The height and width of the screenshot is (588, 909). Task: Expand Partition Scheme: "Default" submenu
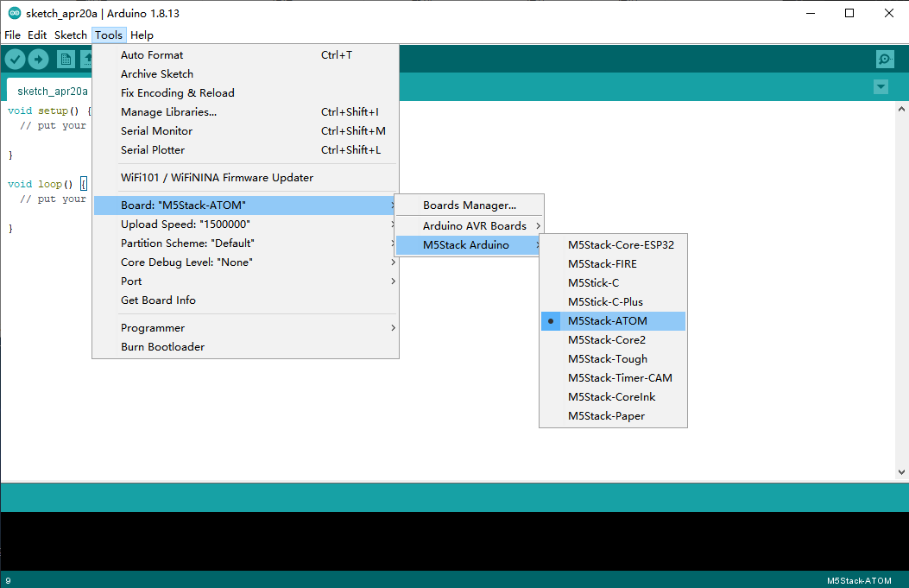click(x=246, y=243)
